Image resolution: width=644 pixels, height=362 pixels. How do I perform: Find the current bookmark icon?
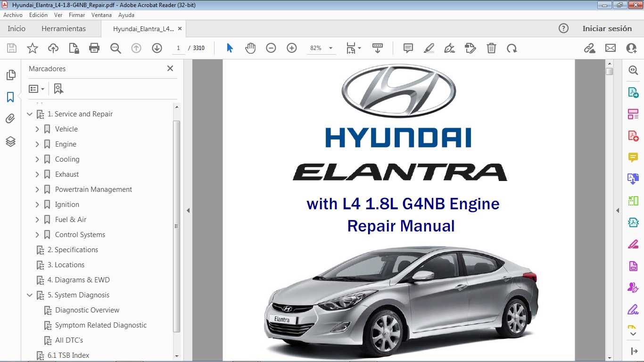58,89
